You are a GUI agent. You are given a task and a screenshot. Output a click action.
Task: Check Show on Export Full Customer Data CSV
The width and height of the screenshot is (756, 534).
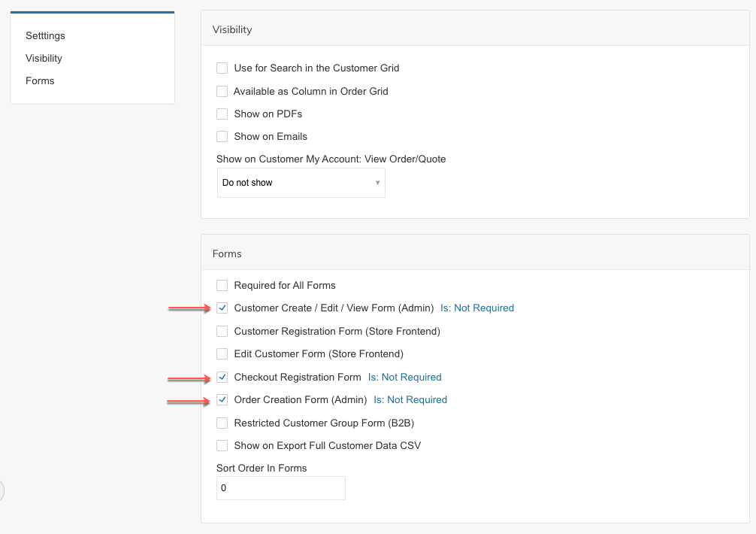tap(222, 446)
